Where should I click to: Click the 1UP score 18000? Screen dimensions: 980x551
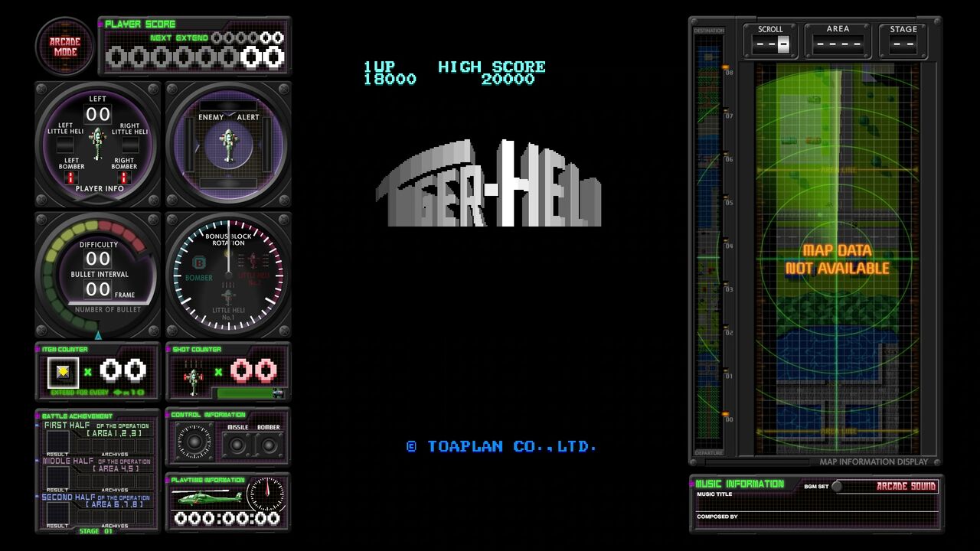pyautogui.click(x=390, y=79)
